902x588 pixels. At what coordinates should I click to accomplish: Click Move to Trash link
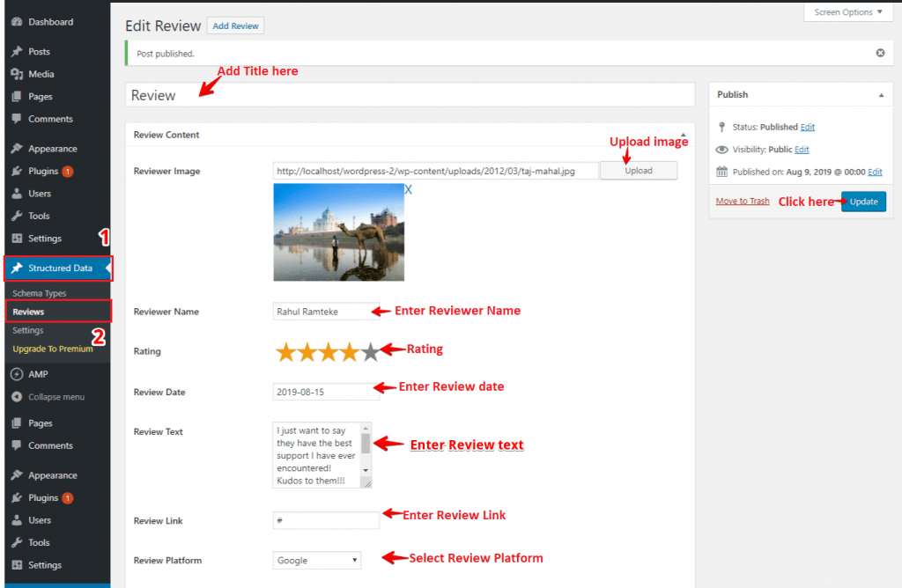(x=742, y=202)
